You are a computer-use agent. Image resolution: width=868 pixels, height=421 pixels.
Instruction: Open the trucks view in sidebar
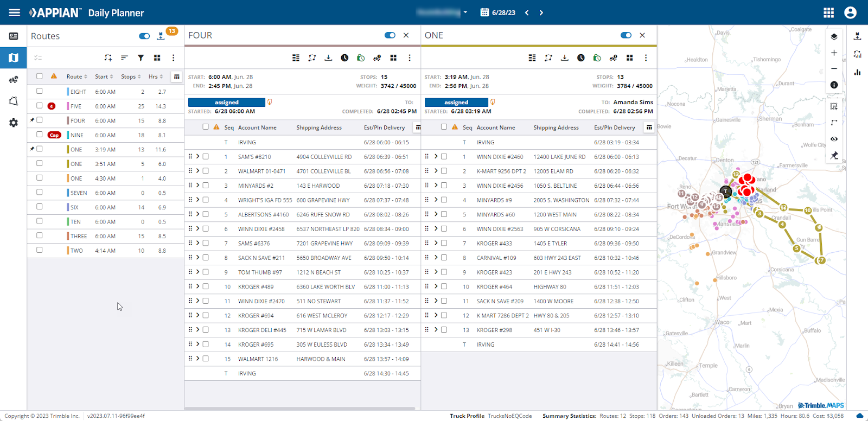pos(14,79)
